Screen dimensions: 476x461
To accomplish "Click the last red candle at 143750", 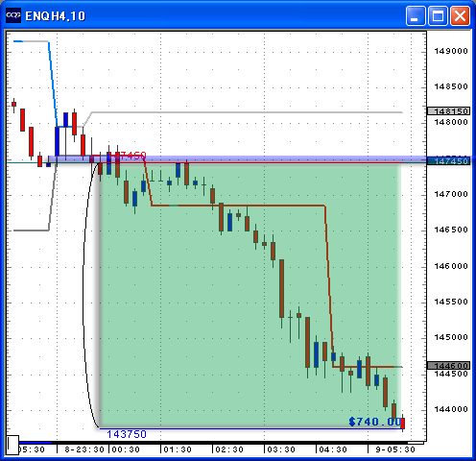I will (x=403, y=424).
